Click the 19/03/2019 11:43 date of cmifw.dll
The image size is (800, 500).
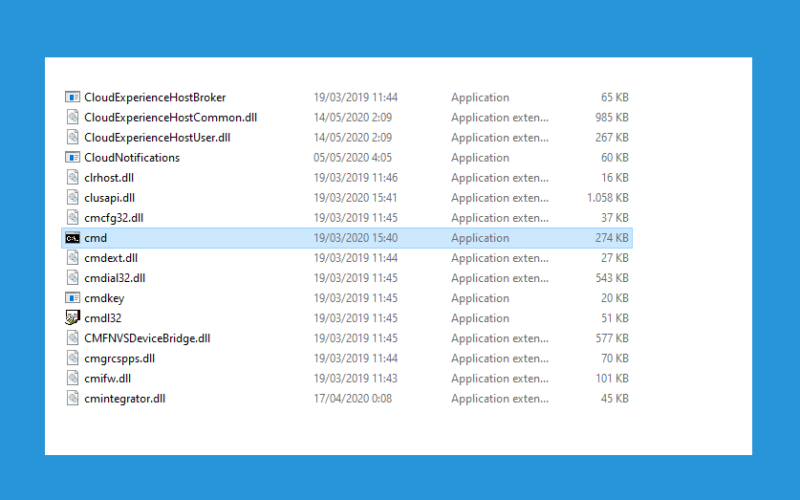356,378
